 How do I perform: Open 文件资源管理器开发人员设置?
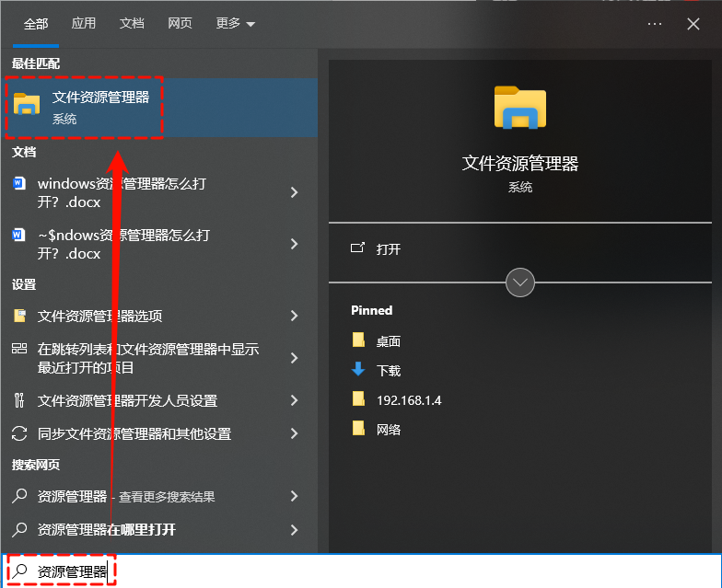tap(160, 400)
